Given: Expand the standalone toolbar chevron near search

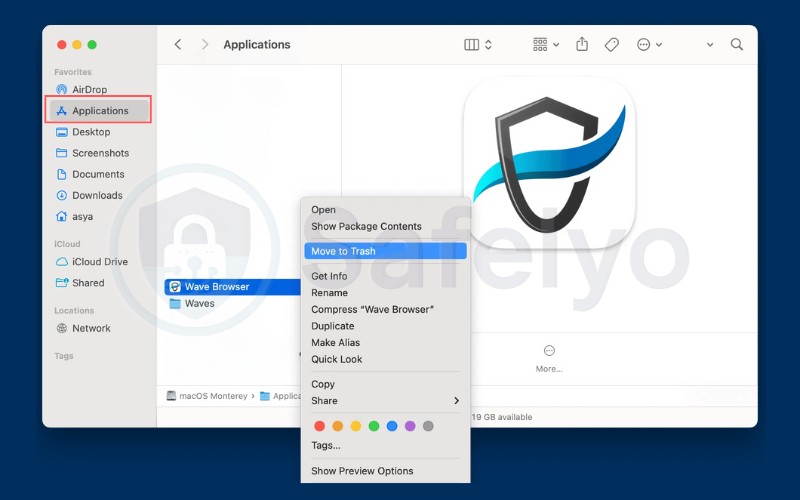Looking at the screenshot, I should [x=710, y=45].
